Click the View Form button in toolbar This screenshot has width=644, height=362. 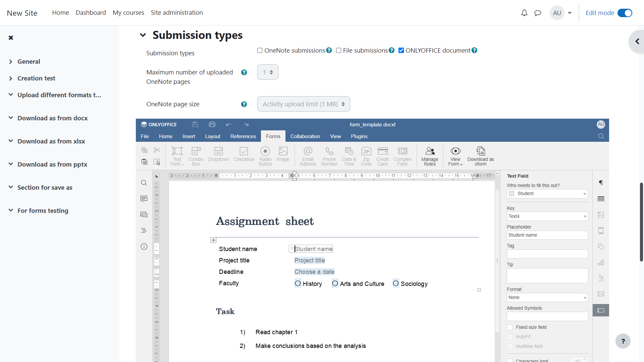tap(455, 156)
